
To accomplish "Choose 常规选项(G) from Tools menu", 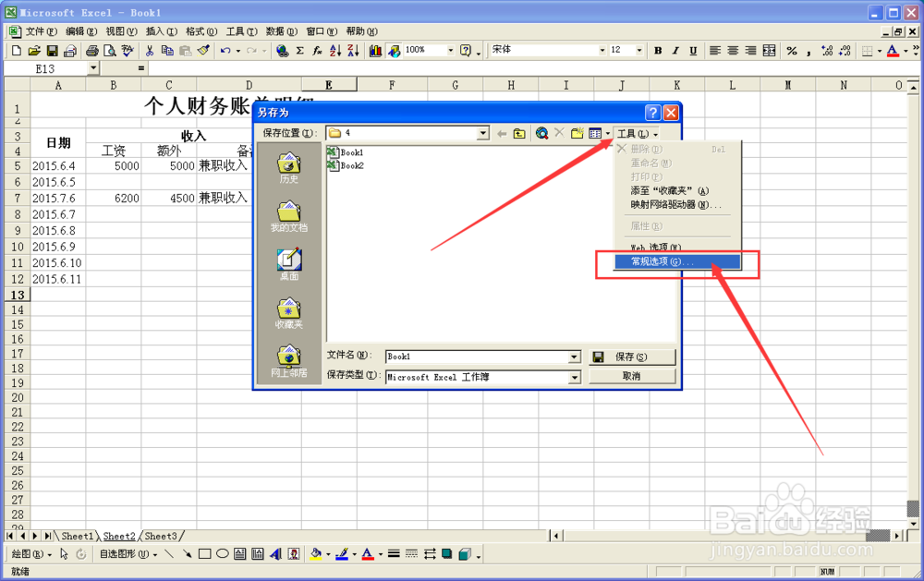I will coord(677,261).
